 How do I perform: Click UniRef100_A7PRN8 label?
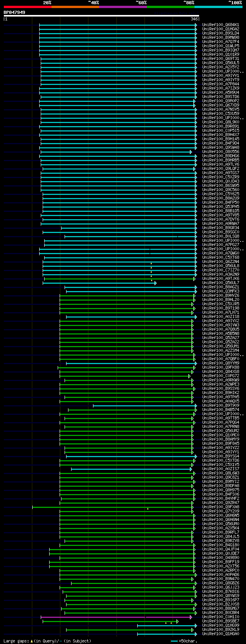[221, 426]
